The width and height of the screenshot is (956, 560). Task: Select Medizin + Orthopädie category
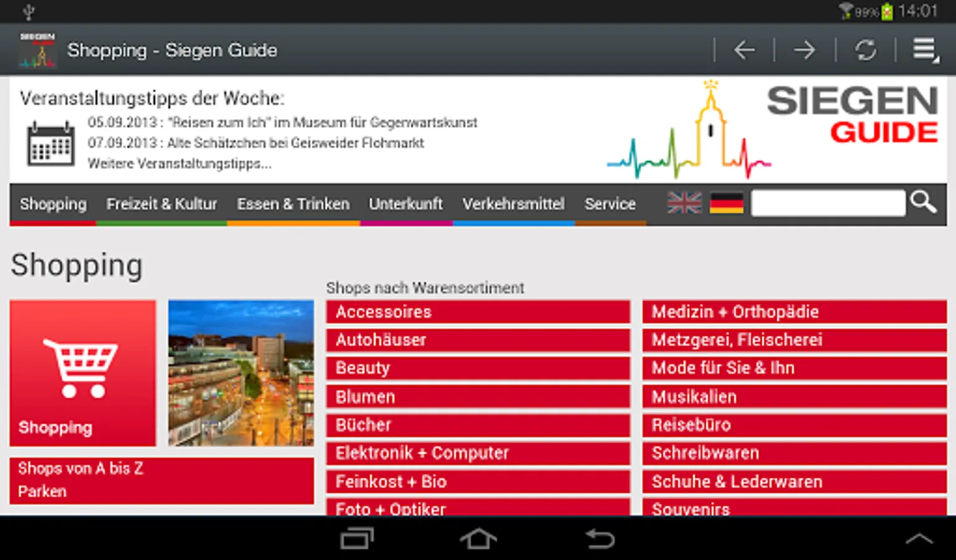click(x=794, y=312)
